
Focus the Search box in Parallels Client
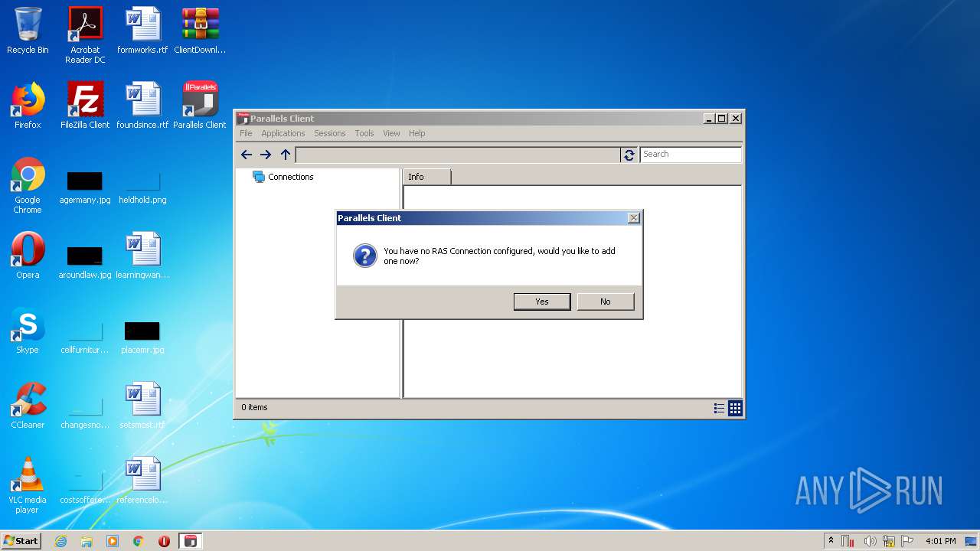coord(691,155)
